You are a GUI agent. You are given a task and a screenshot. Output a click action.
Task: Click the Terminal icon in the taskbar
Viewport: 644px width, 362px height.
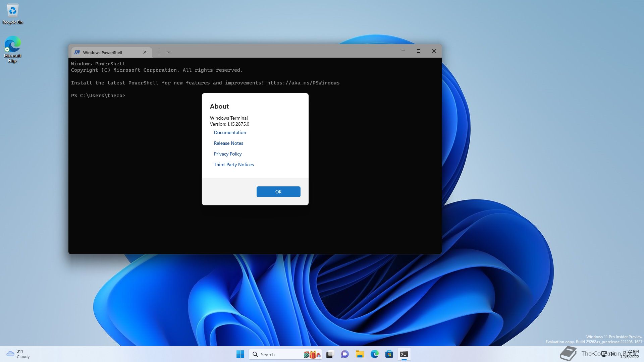click(404, 354)
